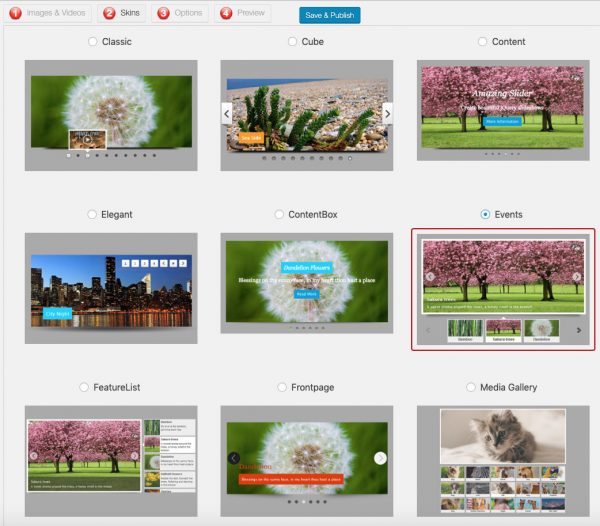This screenshot has width=600, height=526.
Task: Go to the Preview tab
Action: [243, 13]
